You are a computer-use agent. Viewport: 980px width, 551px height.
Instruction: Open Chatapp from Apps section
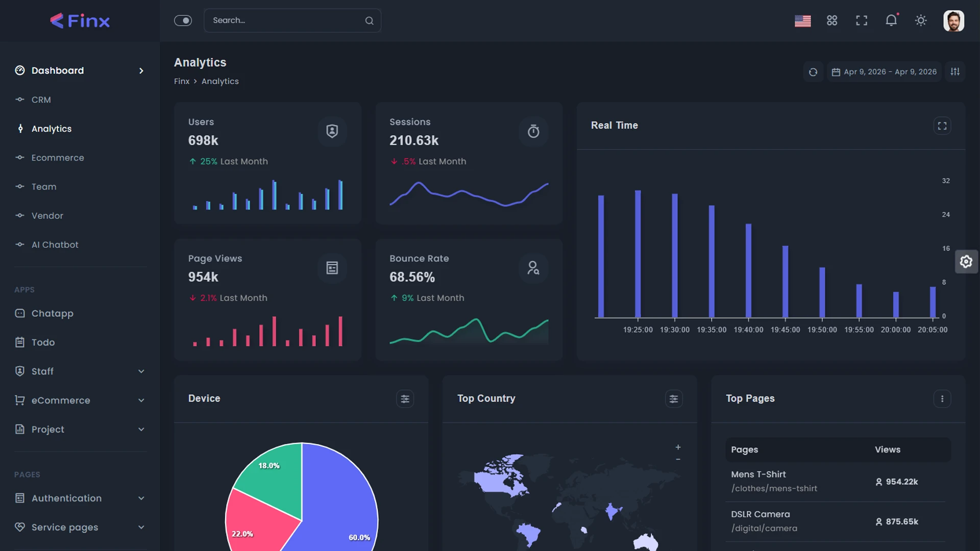(x=53, y=313)
